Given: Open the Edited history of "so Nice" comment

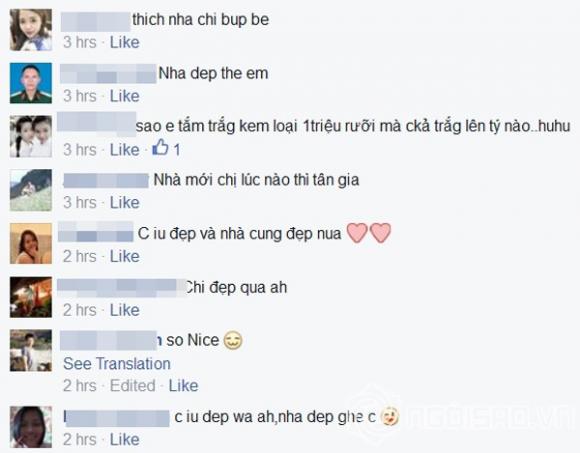Looking at the screenshot, I should point(132,386).
